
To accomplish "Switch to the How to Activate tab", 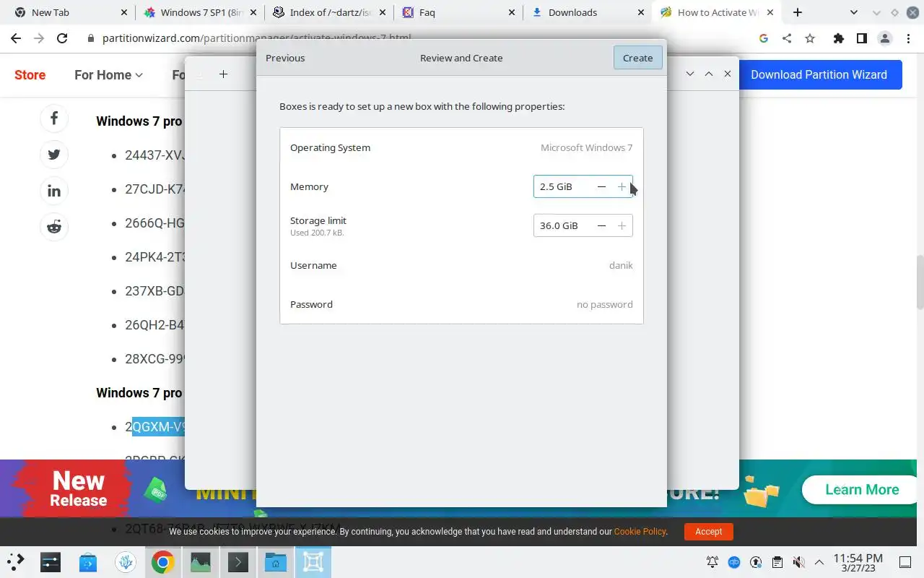I will coord(718,12).
